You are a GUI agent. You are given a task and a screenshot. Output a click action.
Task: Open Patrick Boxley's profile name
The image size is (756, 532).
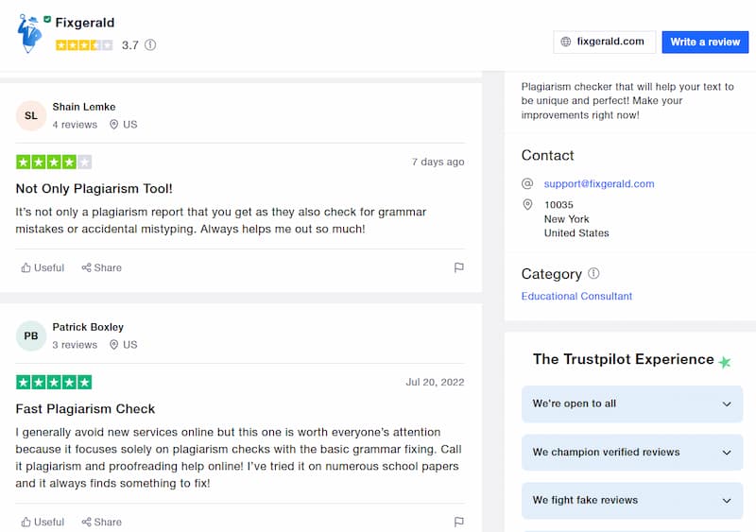click(x=88, y=327)
